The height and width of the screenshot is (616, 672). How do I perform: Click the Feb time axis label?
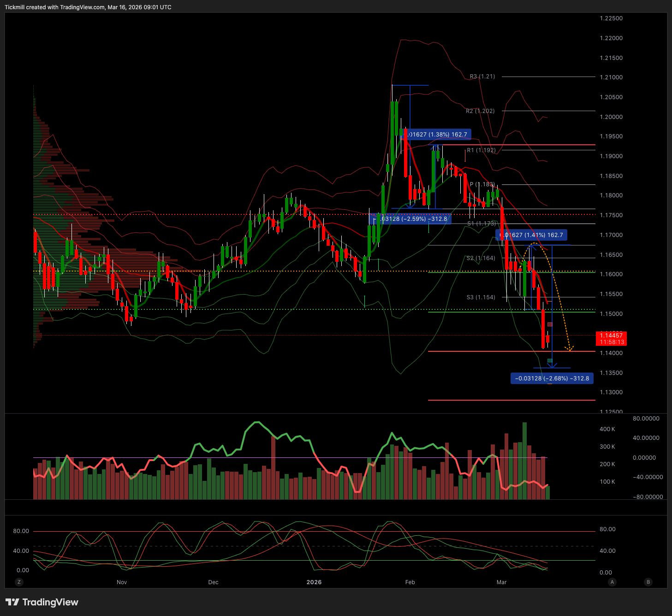click(x=410, y=582)
